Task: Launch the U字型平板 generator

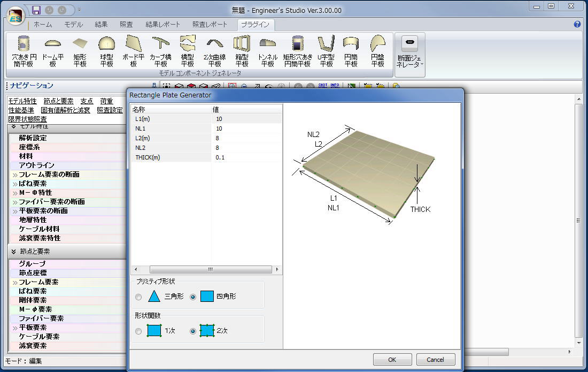Action: pos(326,51)
